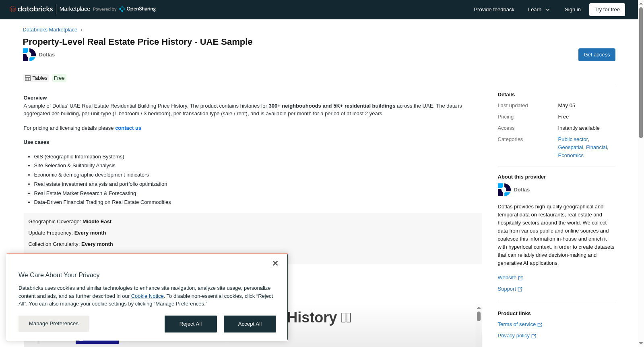
Task: Close the privacy cookie banner
Action: 275,263
